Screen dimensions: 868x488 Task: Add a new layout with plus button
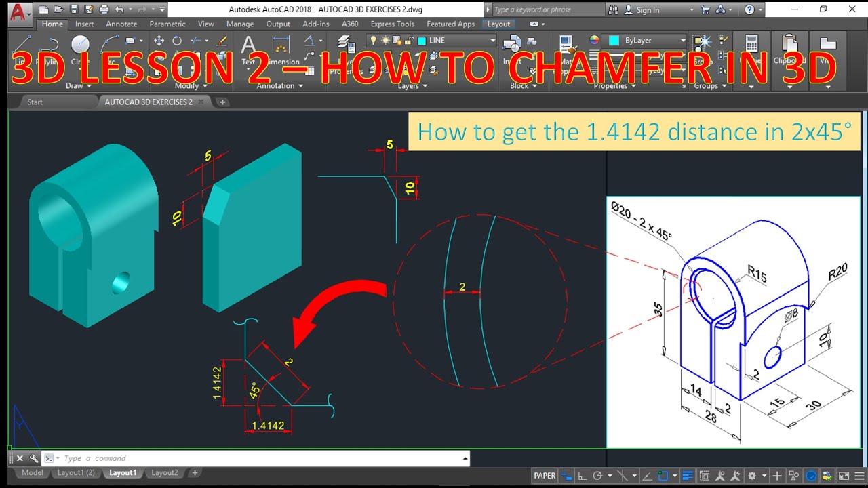(195, 473)
